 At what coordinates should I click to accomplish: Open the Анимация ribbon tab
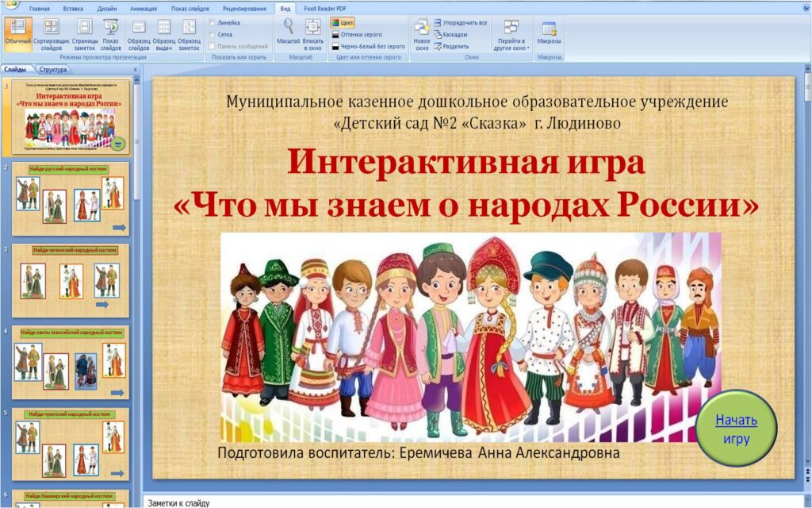pyautogui.click(x=143, y=8)
